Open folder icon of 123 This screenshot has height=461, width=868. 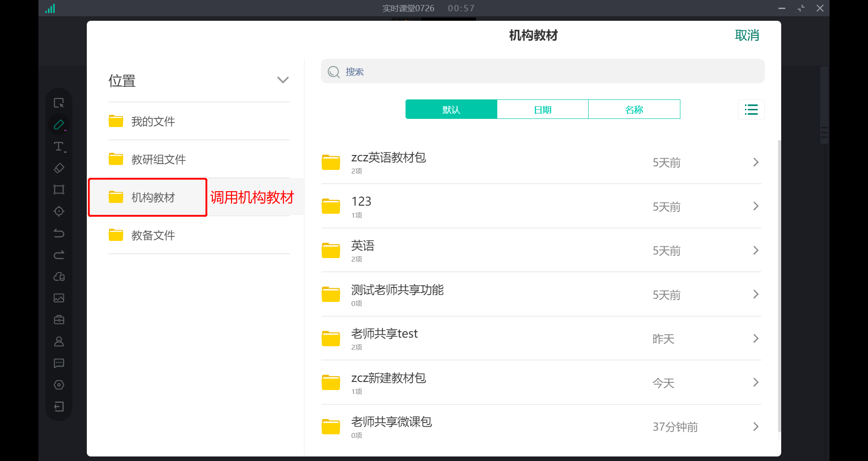click(x=330, y=206)
